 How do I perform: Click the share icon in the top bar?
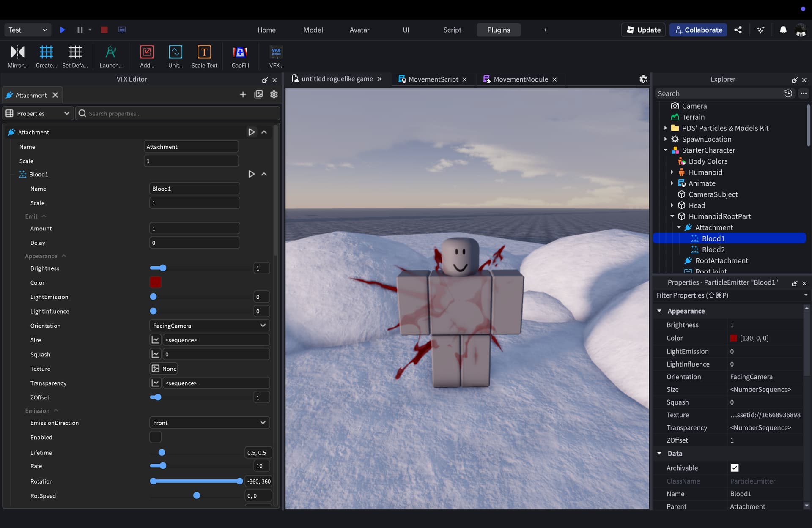coord(738,30)
